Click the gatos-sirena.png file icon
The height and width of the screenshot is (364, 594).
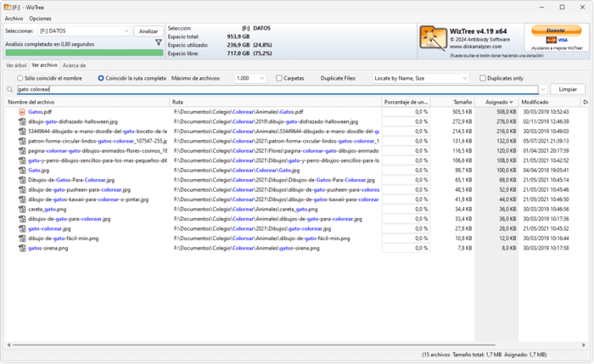tap(22, 248)
